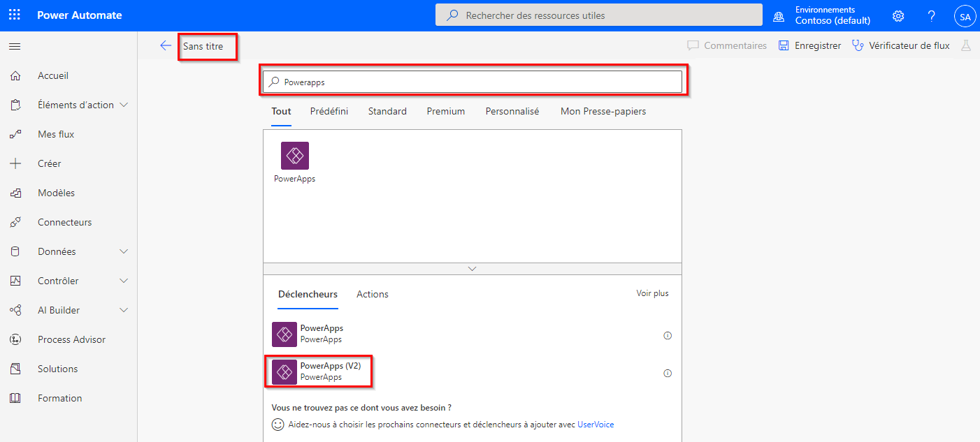Click the Enregistrer save button
Viewport: 980px width, 442px height.
tap(810, 45)
